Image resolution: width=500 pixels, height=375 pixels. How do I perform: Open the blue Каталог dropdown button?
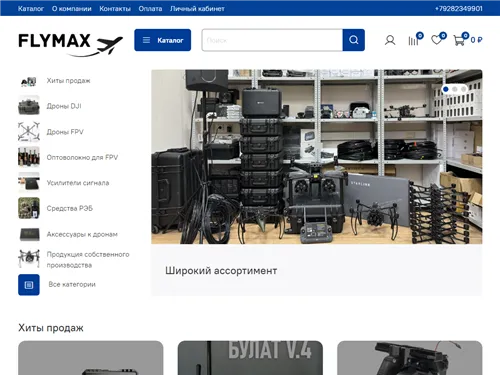click(x=163, y=40)
